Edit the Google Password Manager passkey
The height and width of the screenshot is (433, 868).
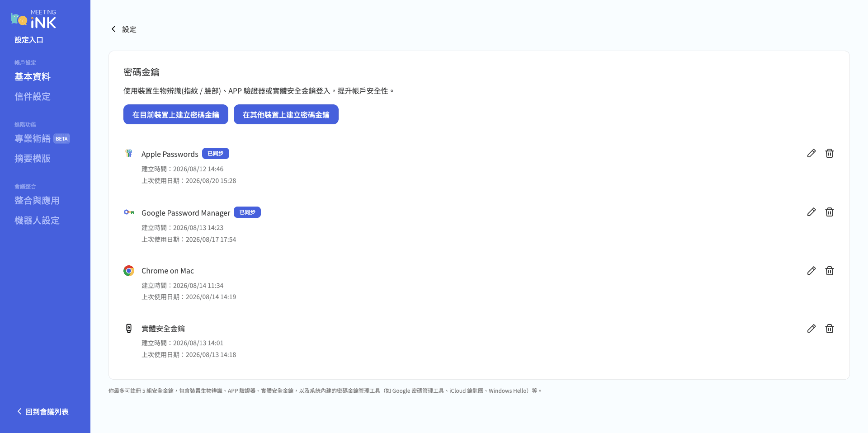click(811, 212)
